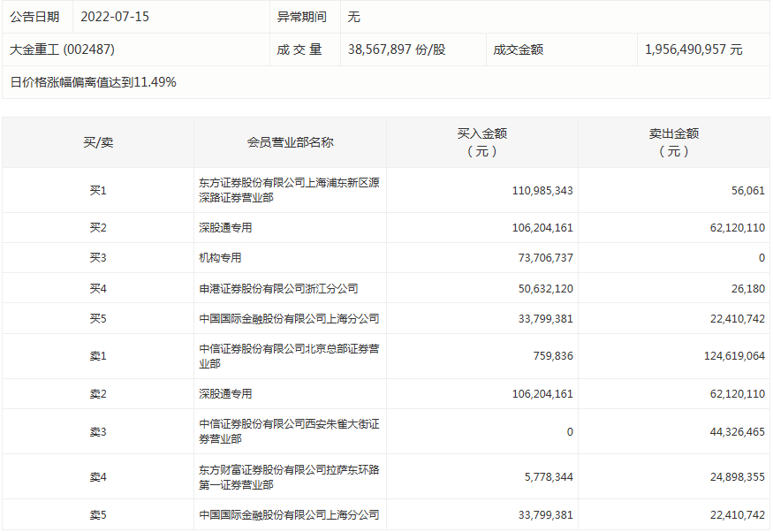This screenshot has width=773, height=532.
Task: Click 62,120,110 in the 买2 row
Action: coord(738,228)
